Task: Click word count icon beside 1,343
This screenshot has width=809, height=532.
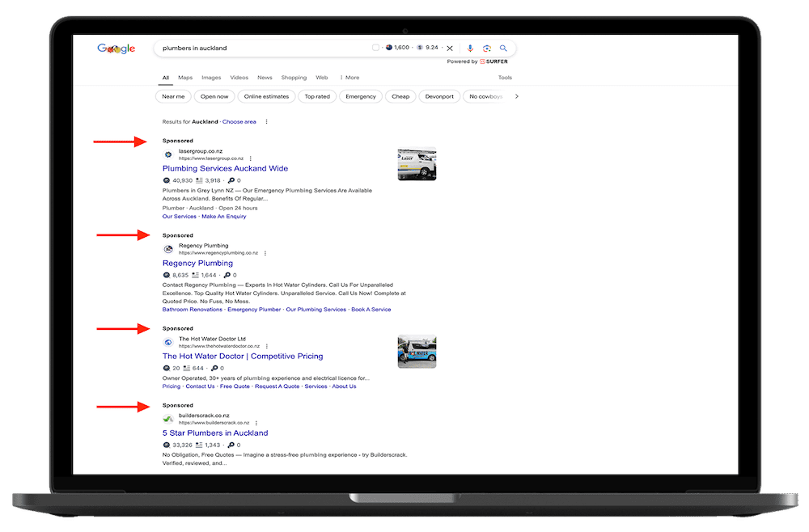Action: pos(199,445)
